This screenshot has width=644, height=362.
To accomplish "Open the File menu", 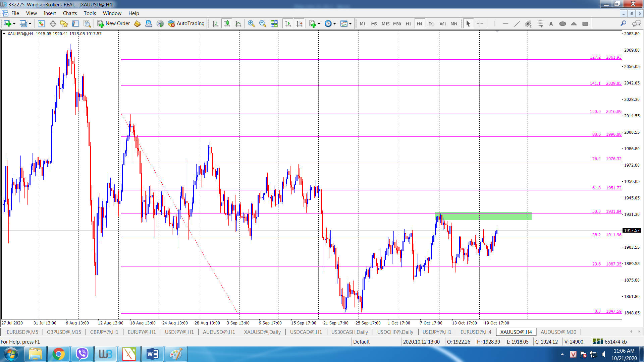I will click(x=15, y=13).
